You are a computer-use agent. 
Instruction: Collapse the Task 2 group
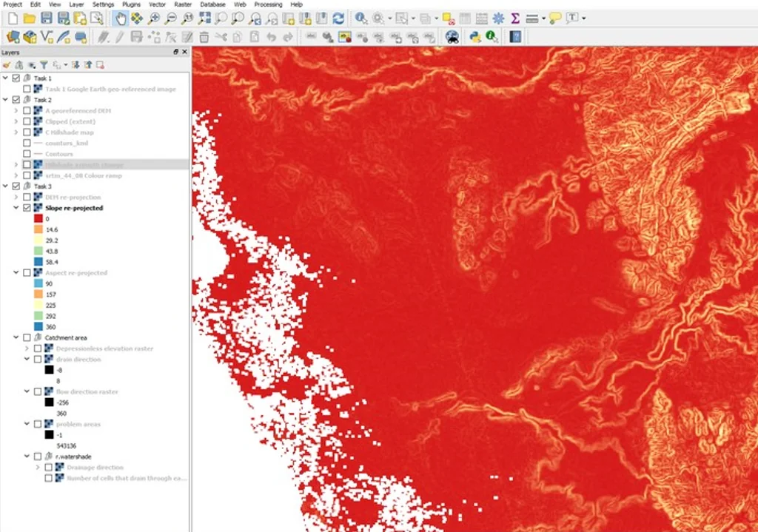(x=6, y=100)
